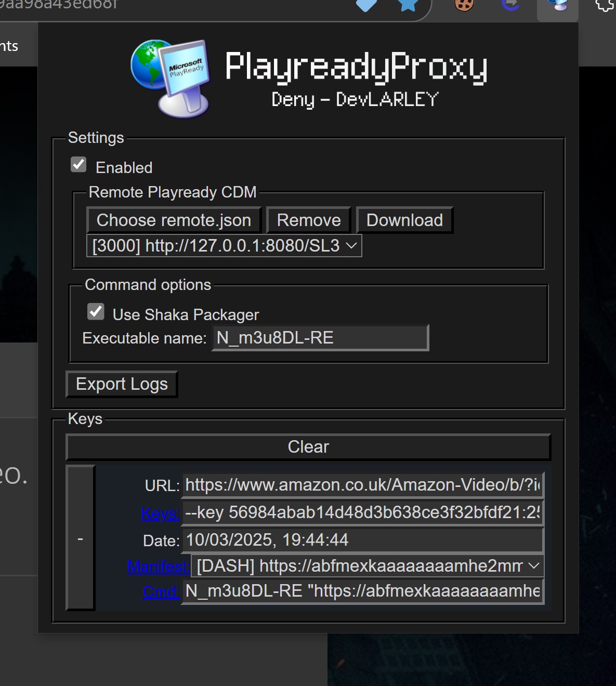
Task: Click the Manifest link
Action: pyautogui.click(x=159, y=566)
